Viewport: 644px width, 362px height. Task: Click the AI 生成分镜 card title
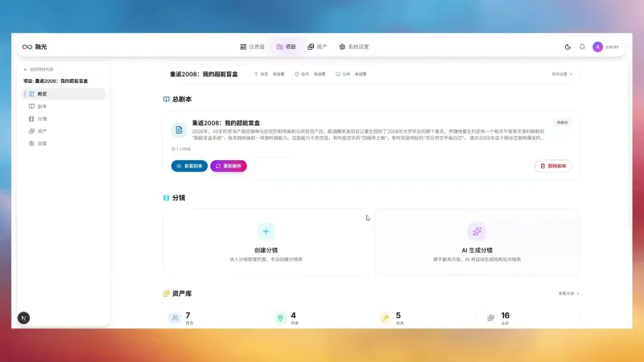click(x=477, y=250)
